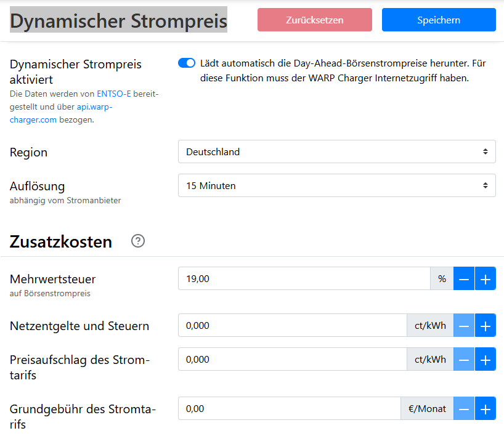
Task: Decrease Mehrwertsteuer with the minus button
Action: coord(464,279)
